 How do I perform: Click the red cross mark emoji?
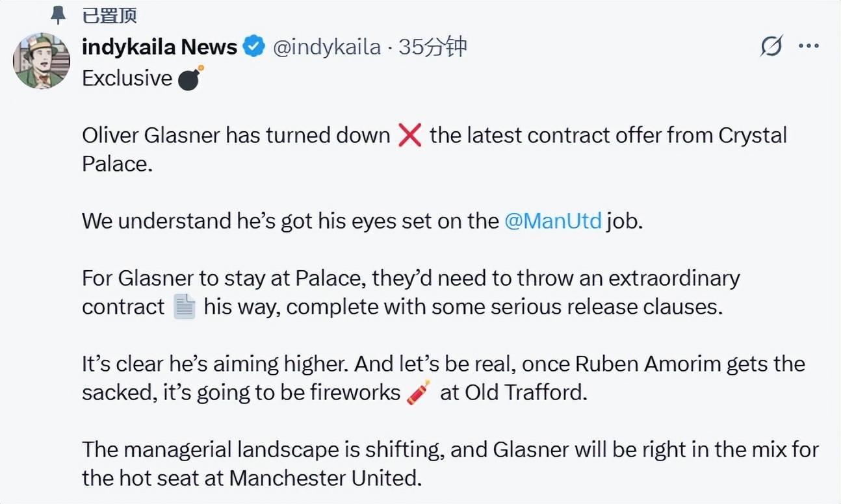tap(409, 136)
